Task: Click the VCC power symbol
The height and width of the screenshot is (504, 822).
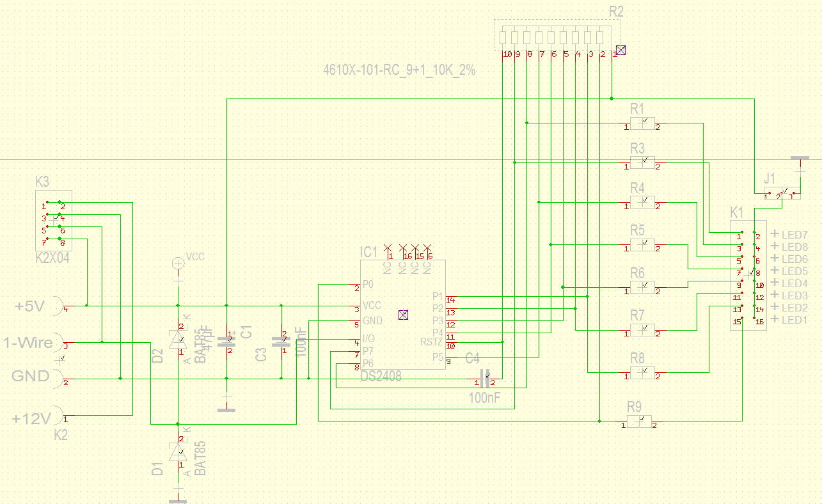Action: [x=178, y=262]
